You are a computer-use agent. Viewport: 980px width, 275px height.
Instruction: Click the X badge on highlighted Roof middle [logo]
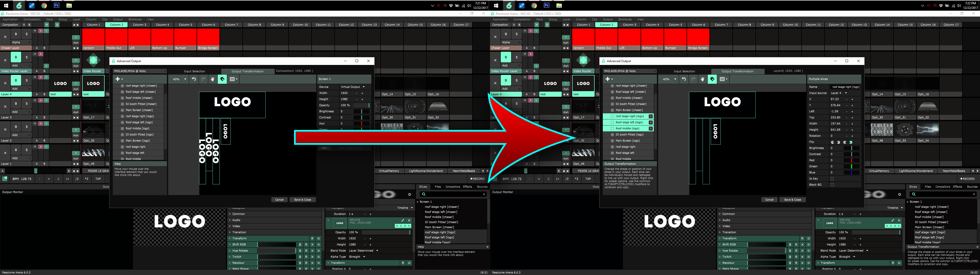(x=651, y=128)
